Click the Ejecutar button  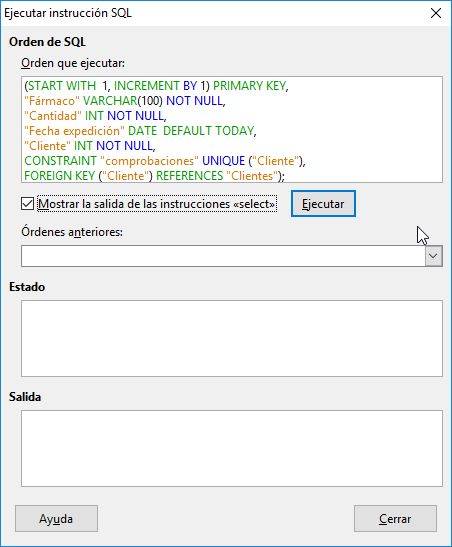click(x=323, y=204)
